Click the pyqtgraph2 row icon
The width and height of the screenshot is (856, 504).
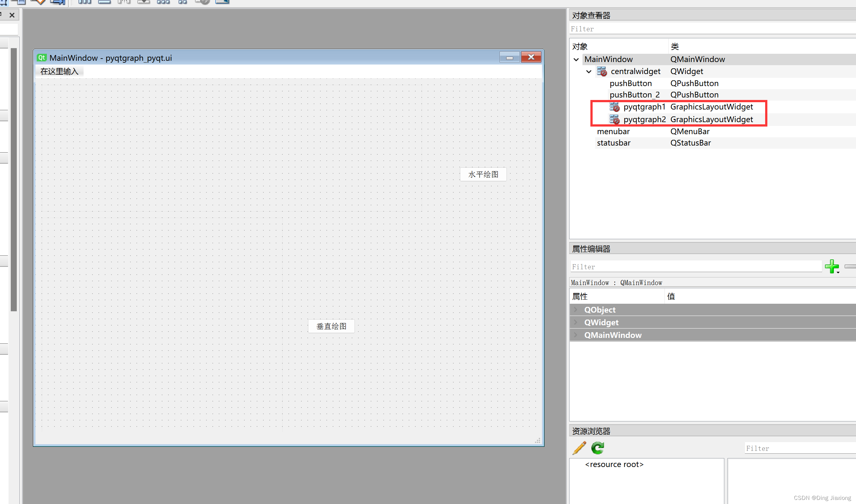614,119
